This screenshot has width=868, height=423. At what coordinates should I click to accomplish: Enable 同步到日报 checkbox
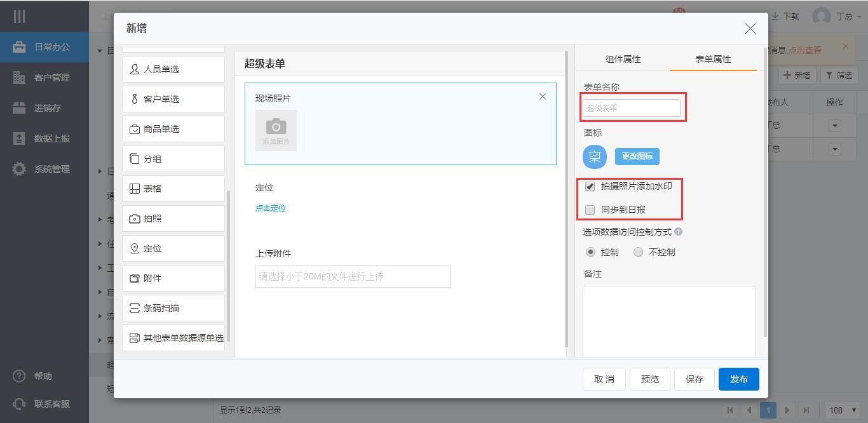tap(590, 210)
